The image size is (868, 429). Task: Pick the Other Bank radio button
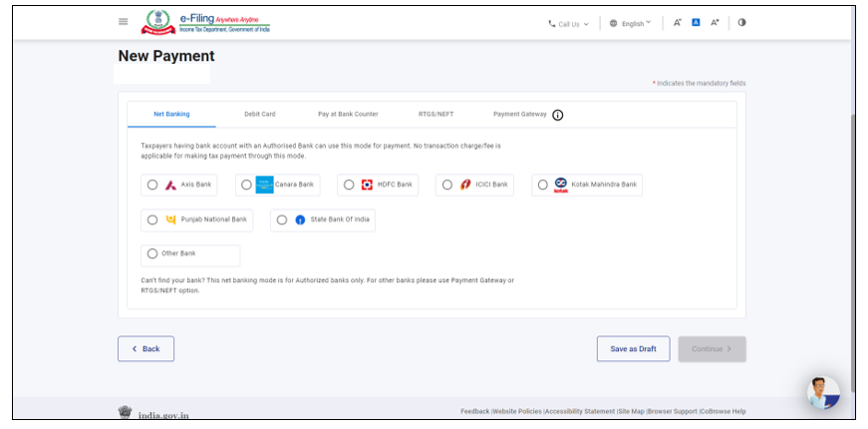(152, 254)
